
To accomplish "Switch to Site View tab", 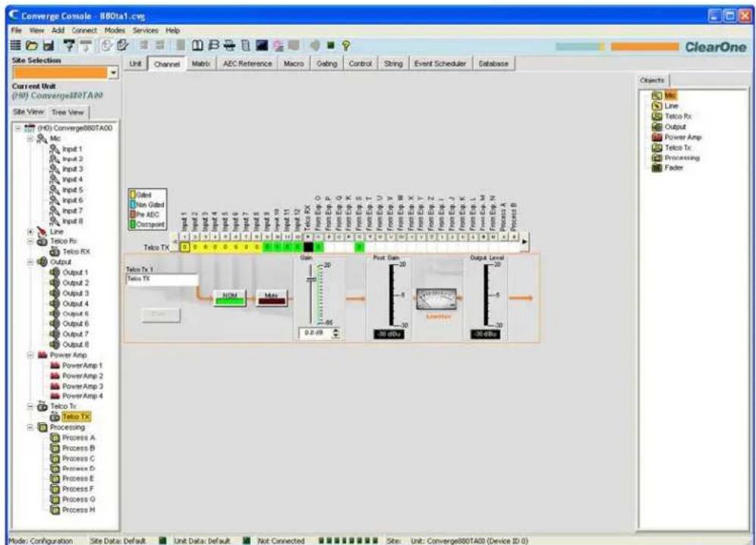I will click(28, 112).
